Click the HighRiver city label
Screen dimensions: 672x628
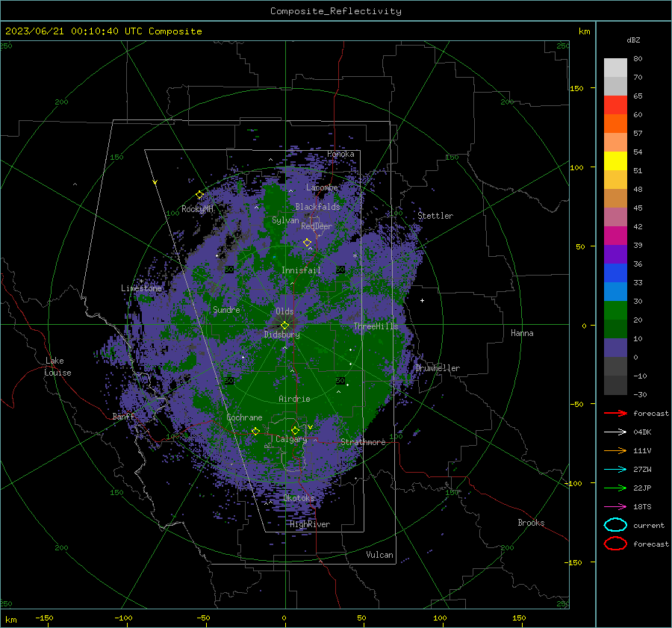pos(310,524)
